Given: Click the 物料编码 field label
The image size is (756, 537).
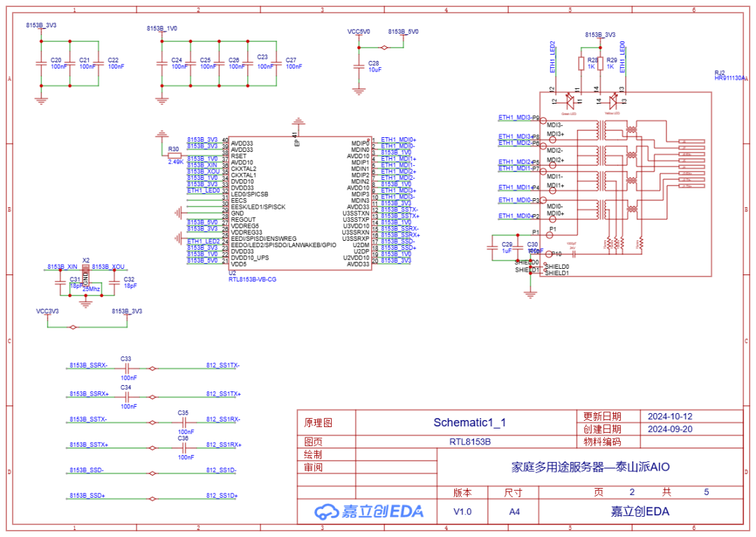Looking at the screenshot, I should 602,442.
